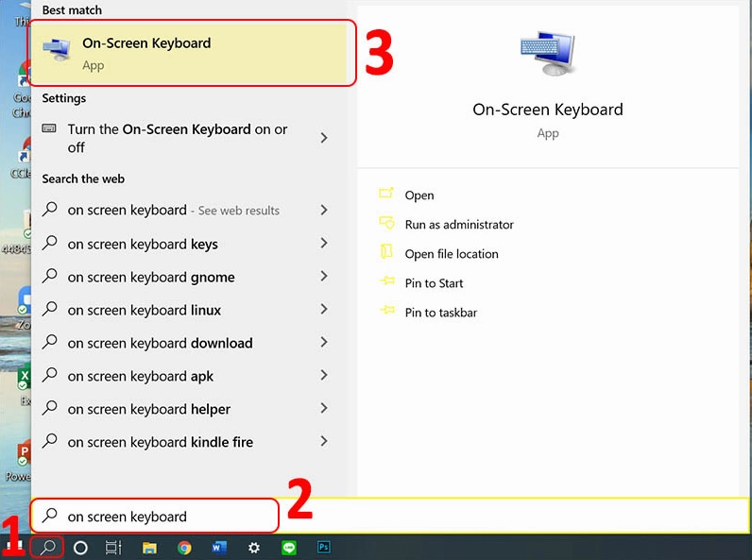Launch File Explorer from the taskbar

click(x=149, y=548)
